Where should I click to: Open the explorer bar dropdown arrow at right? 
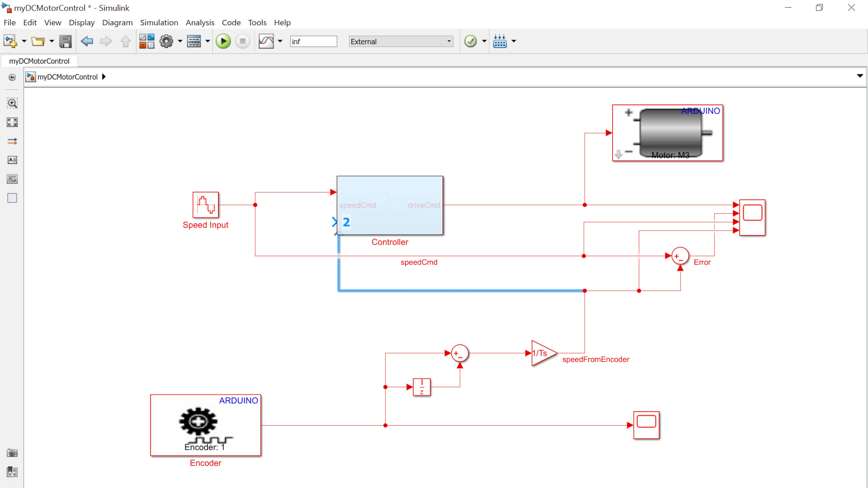(860, 76)
